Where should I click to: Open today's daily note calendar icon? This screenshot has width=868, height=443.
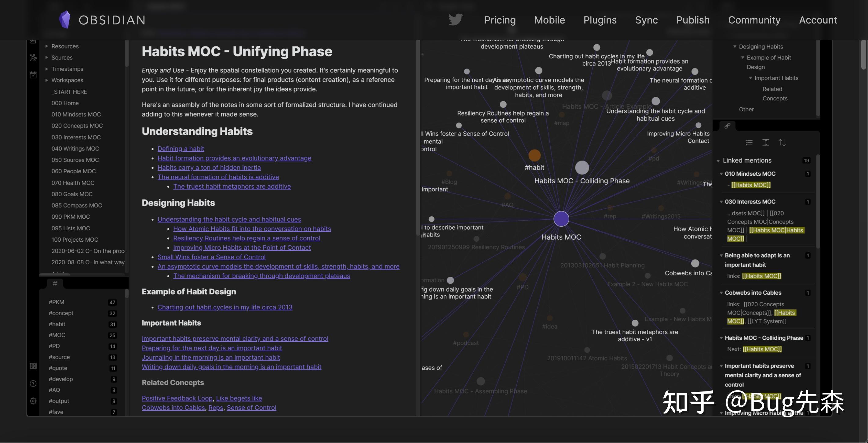[33, 75]
